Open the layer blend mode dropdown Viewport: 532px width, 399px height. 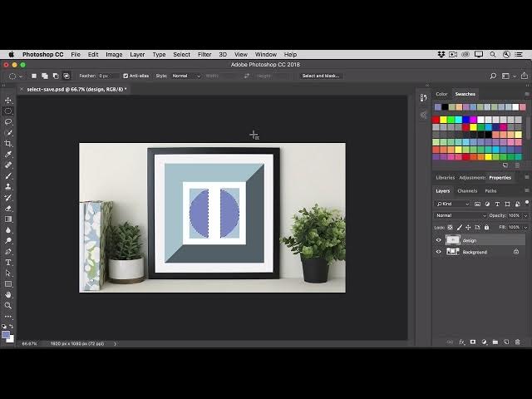coord(461,215)
